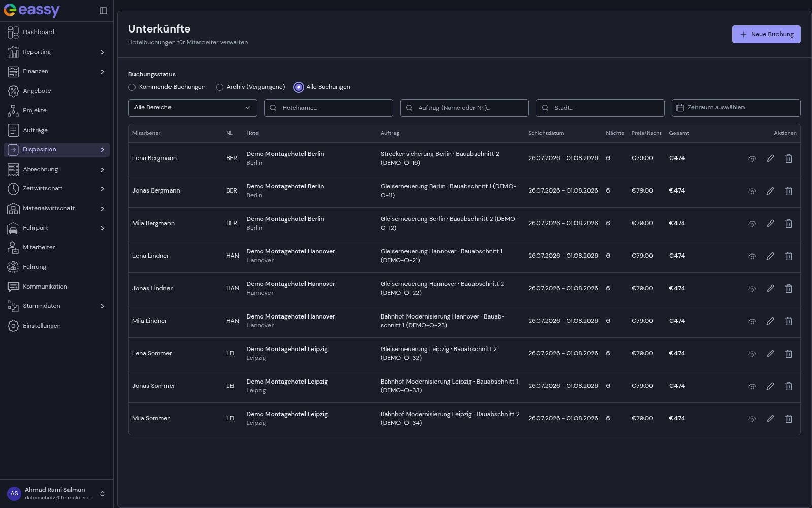This screenshot has height=508, width=812.
Task: Click the Mitarbeiter column header
Action: tap(146, 133)
